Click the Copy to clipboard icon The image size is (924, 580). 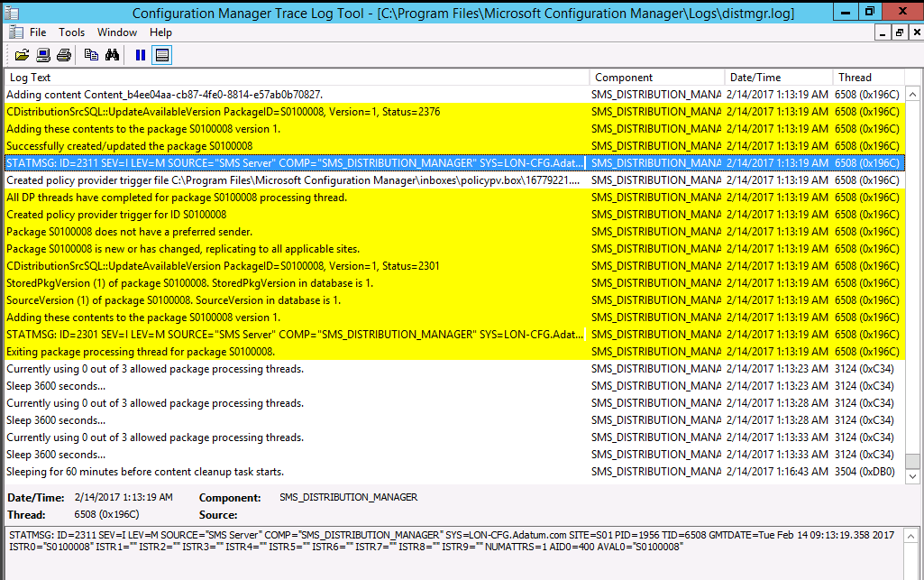click(x=91, y=55)
